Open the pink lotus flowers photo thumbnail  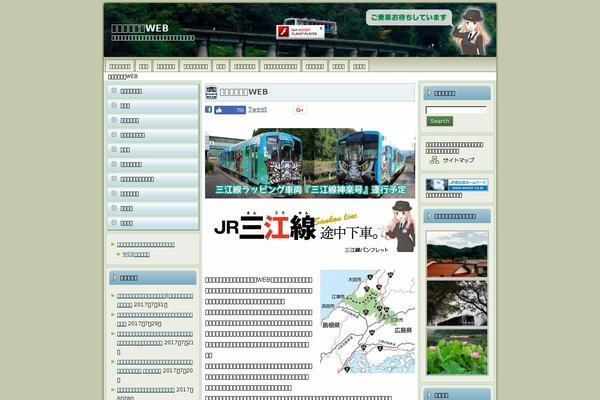point(457,352)
